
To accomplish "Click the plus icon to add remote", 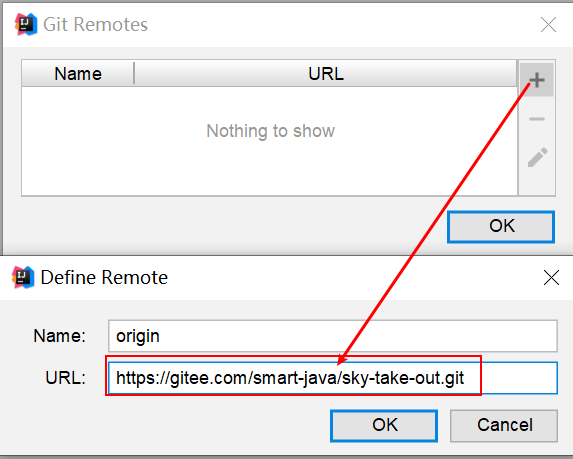I will [536, 80].
